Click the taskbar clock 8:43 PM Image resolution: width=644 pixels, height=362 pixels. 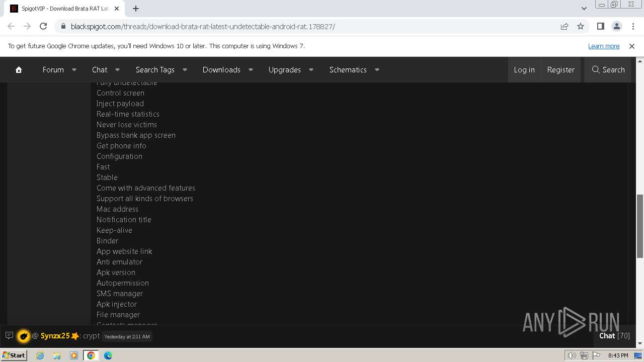coord(618,355)
